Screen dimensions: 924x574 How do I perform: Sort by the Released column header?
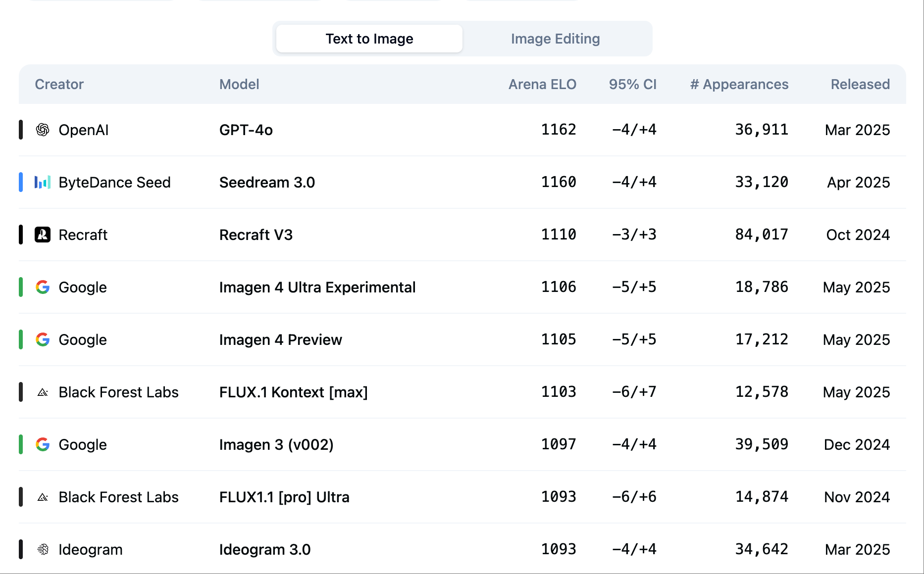(x=860, y=84)
